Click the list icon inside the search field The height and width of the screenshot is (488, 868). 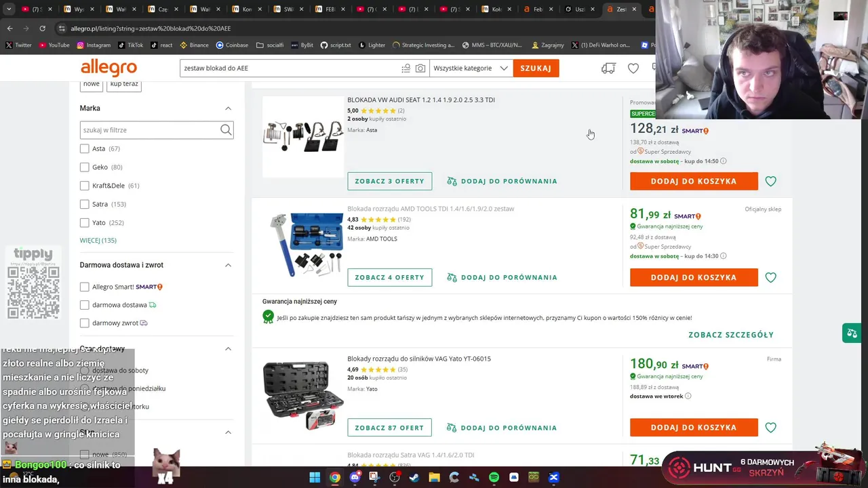(x=406, y=68)
